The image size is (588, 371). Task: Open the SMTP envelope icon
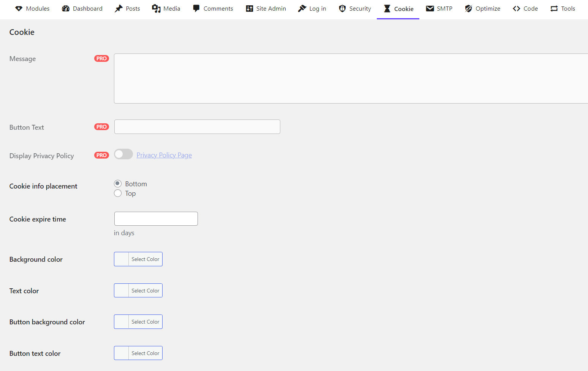430,9
